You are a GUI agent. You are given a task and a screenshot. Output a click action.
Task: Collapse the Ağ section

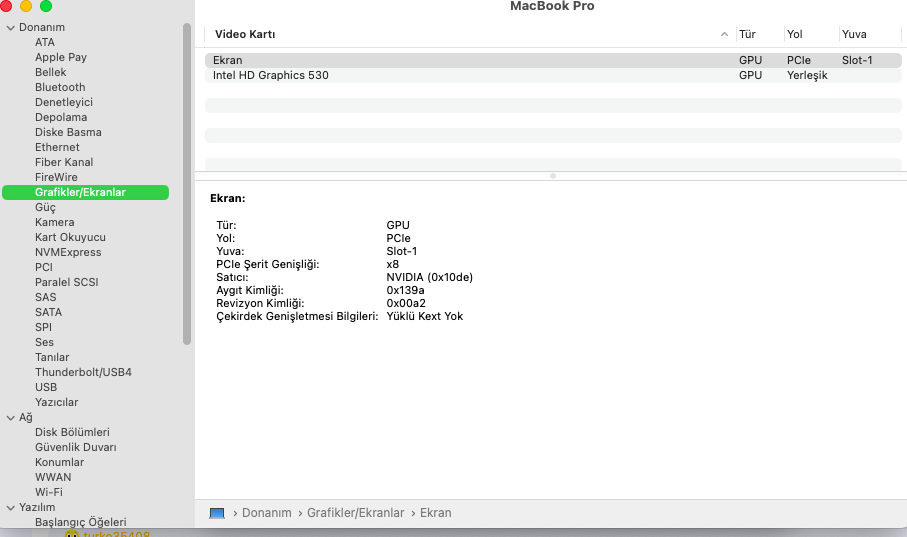click(10, 417)
